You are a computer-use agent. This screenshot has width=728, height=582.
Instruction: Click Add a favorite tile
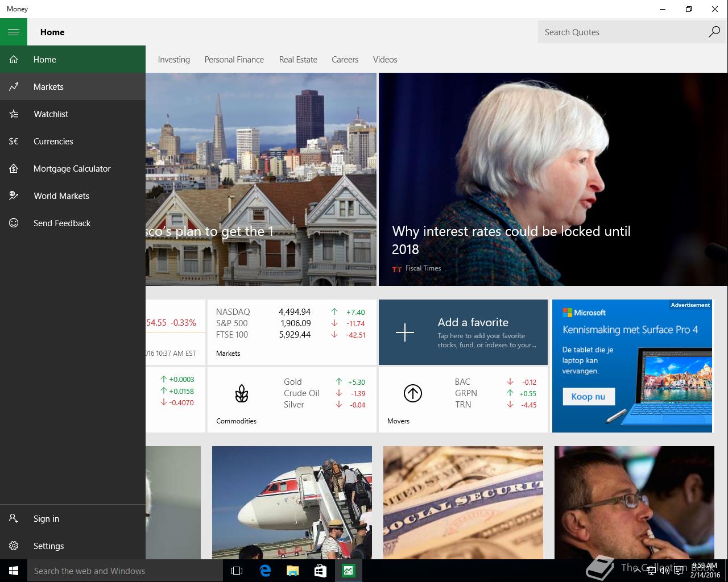coord(463,332)
